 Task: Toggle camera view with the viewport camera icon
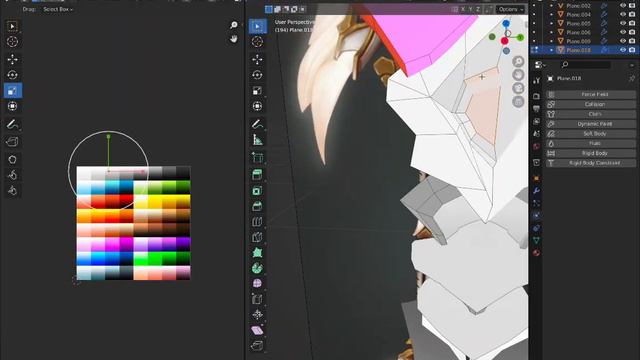(518, 89)
